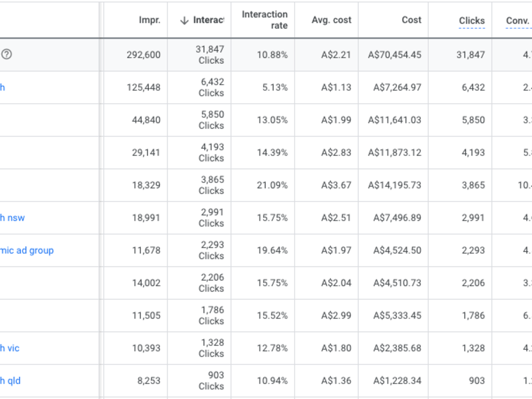Sort by Avg. cost column header
Screen dimensions: 532x399
point(331,20)
